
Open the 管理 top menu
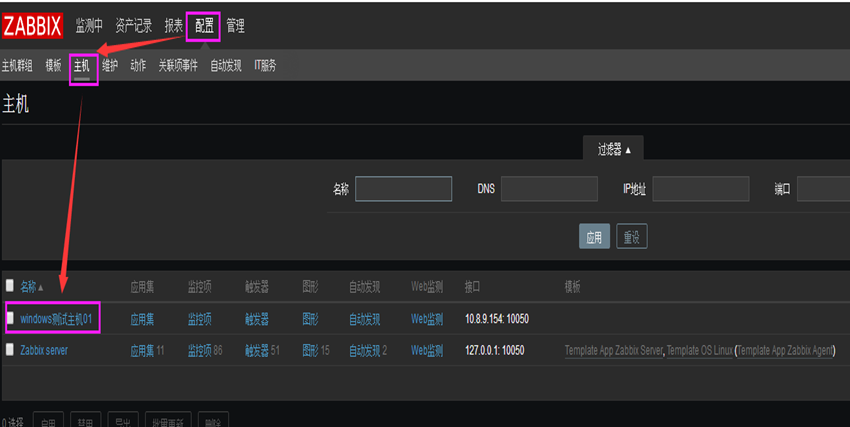(235, 25)
